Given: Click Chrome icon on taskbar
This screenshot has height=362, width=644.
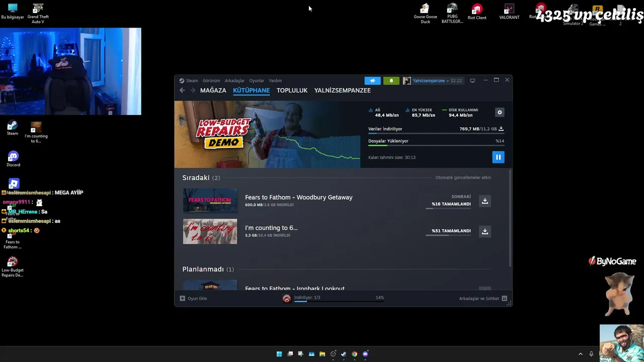Looking at the screenshot, I should pos(355,354).
